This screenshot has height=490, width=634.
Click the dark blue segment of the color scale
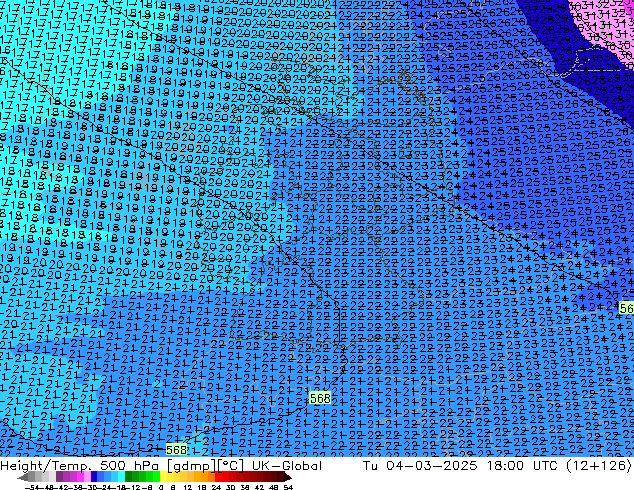[94, 477]
